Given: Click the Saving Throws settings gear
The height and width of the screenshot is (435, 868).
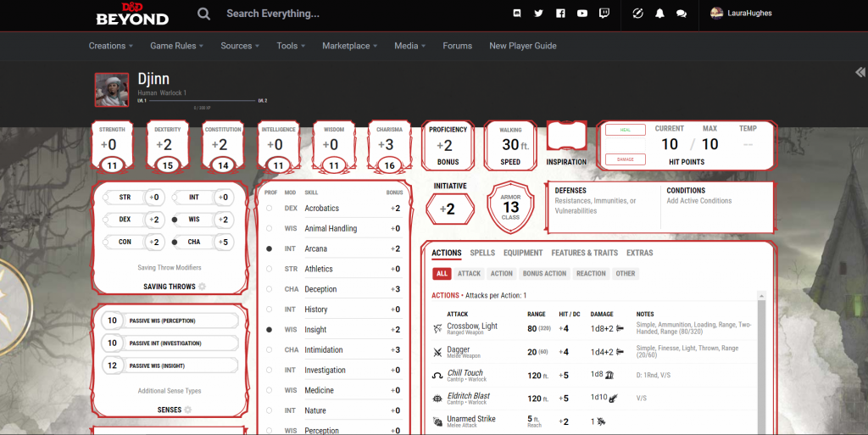Looking at the screenshot, I should [202, 287].
